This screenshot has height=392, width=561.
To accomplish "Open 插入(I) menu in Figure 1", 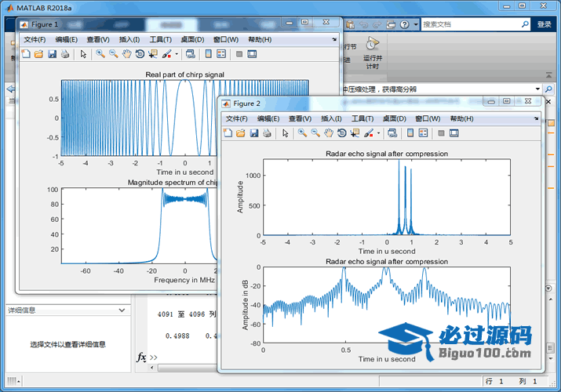I will click(129, 40).
